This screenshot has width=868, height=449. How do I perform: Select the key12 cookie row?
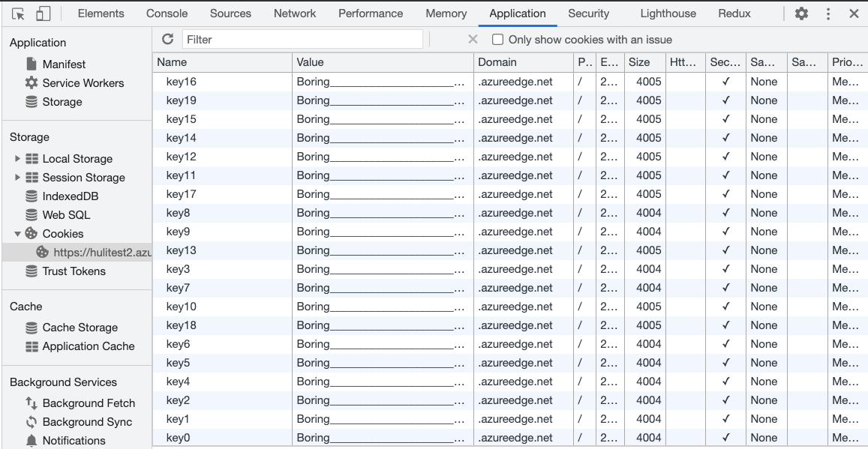tap(510, 157)
